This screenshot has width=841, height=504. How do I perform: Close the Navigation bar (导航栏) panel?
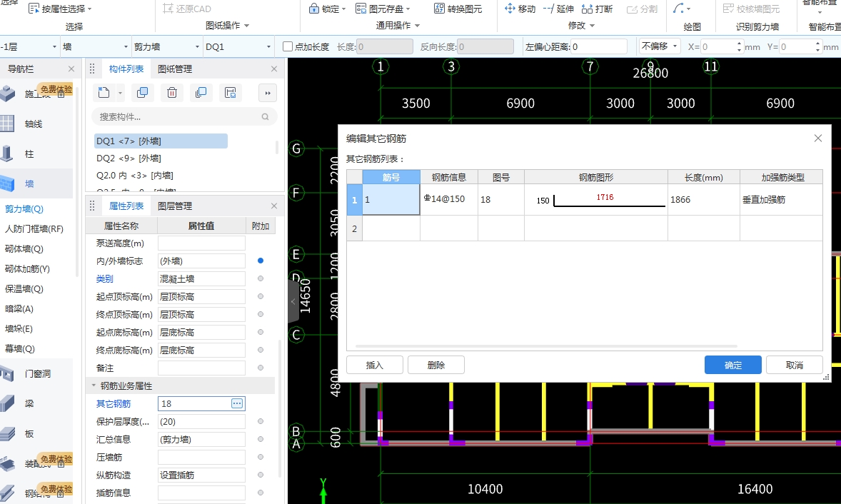tap(71, 69)
